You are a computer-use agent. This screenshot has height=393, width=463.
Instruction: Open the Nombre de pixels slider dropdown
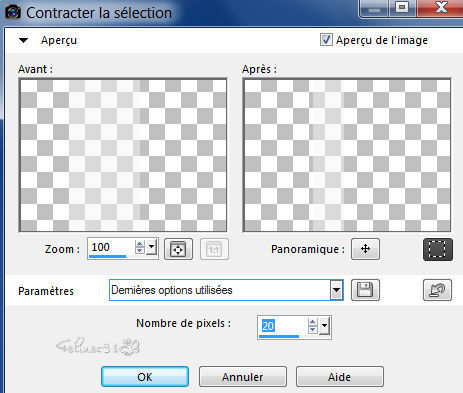coord(324,326)
